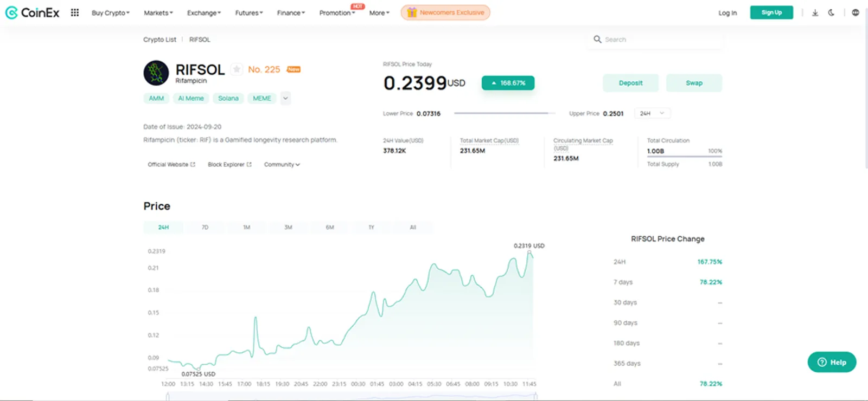Click the 7 days 78.22% value
The image size is (868, 401).
tap(711, 282)
